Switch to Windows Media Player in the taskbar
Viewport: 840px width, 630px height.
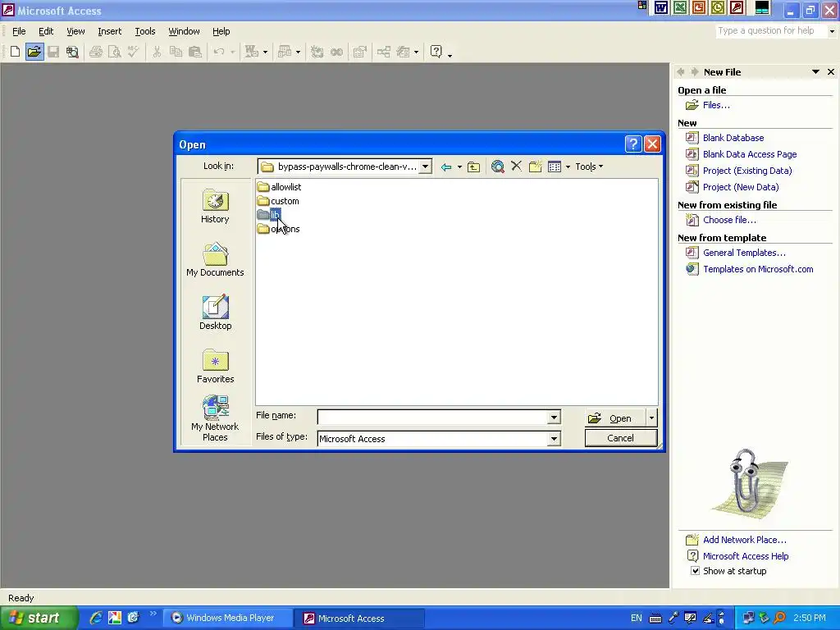tap(228, 619)
